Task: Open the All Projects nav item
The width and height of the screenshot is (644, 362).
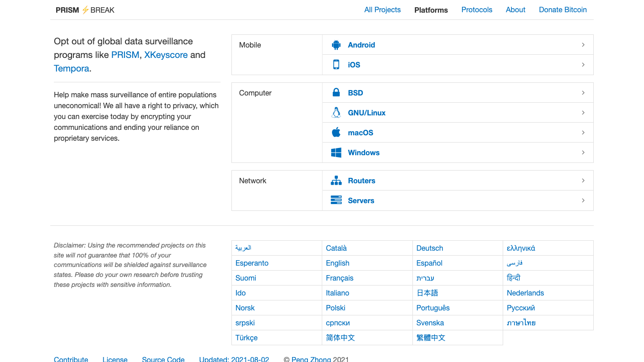Action: click(382, 10)
